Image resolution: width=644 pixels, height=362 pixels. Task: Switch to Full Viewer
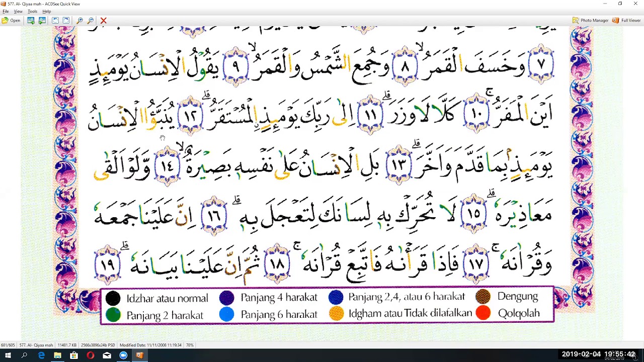coord(626,21)
